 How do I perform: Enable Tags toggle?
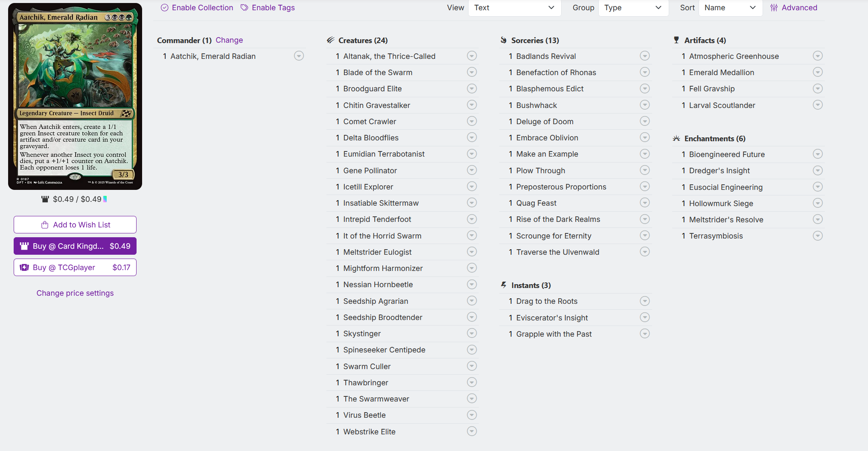point(268,8)
